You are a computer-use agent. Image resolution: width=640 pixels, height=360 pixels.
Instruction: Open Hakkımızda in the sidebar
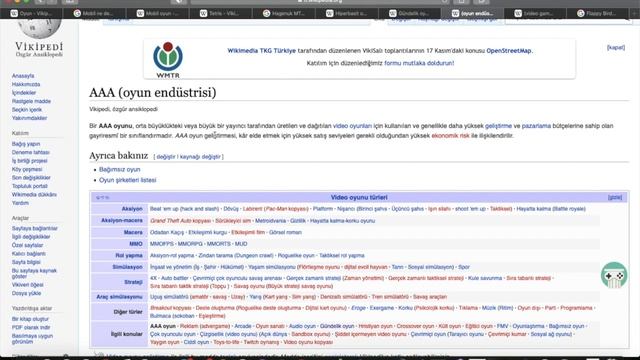(26, 84)
